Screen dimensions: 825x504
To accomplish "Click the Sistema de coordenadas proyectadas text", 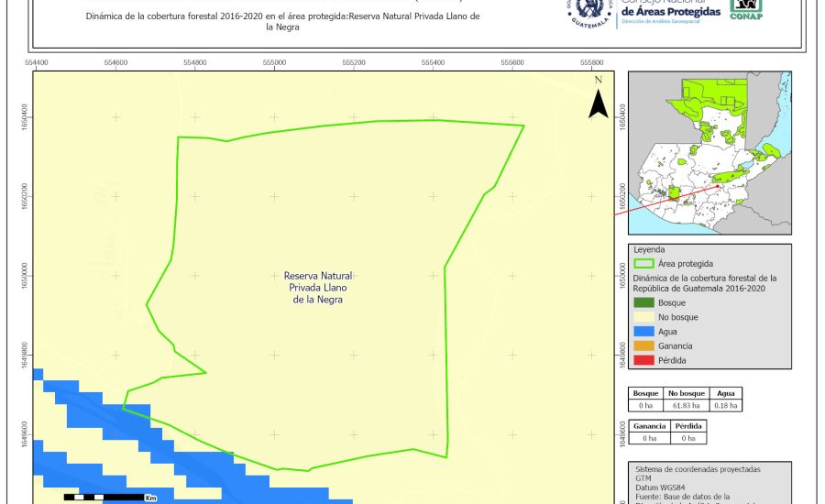I will click(697, 468).
